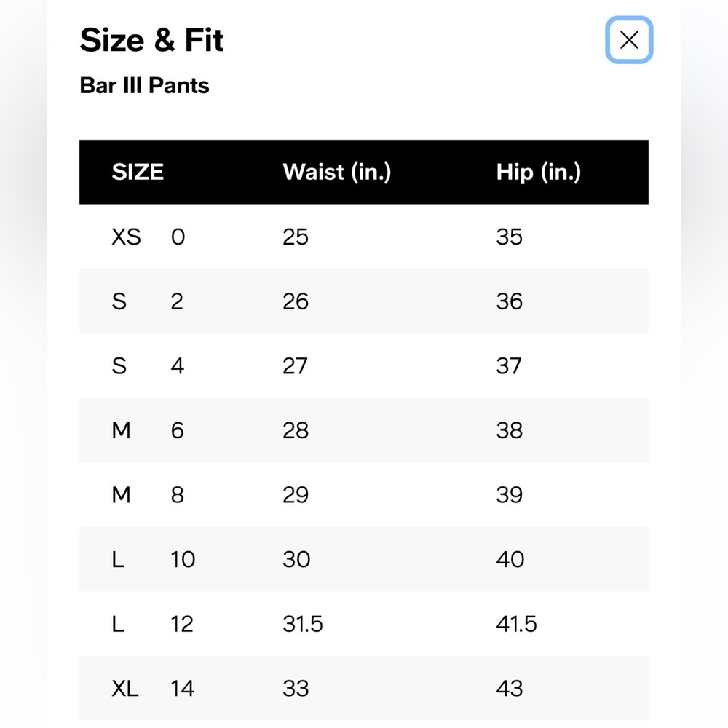Click hip value 37
The height and width of the screenshot is (728, 728).
coord(509,366)
